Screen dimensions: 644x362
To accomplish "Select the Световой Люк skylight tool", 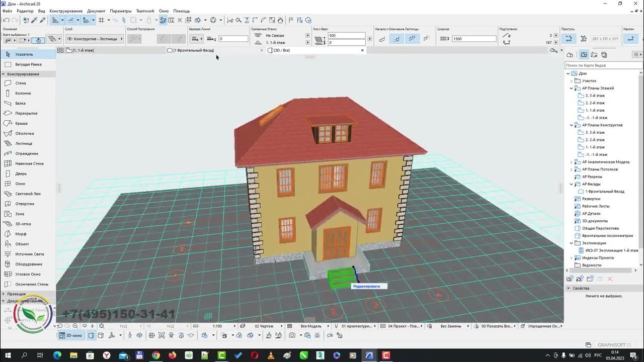I will [28, 194].
